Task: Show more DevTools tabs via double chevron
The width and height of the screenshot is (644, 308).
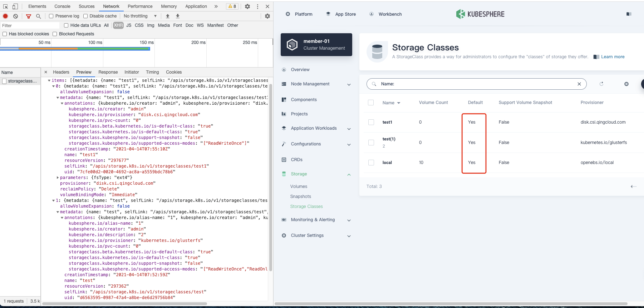Action: coord(216,6)
